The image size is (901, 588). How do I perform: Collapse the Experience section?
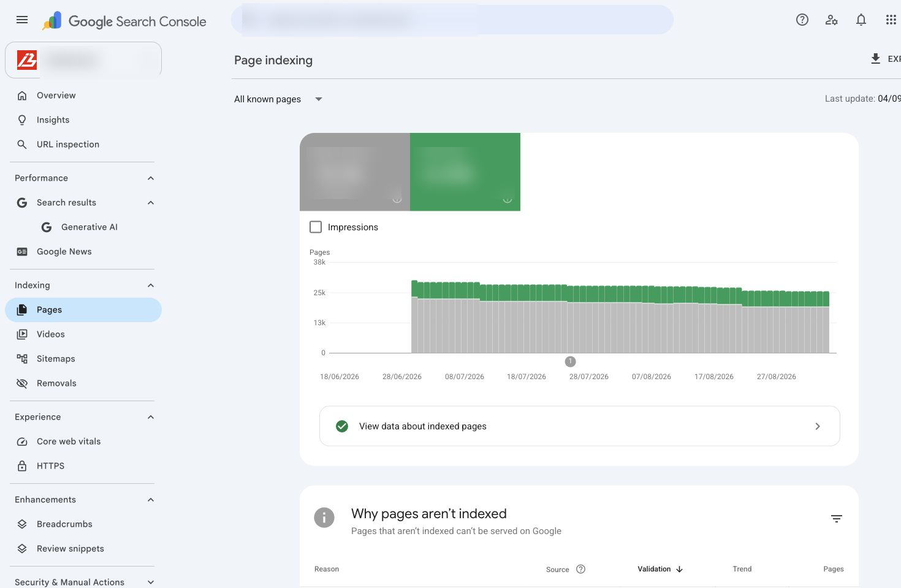(151, 417)
